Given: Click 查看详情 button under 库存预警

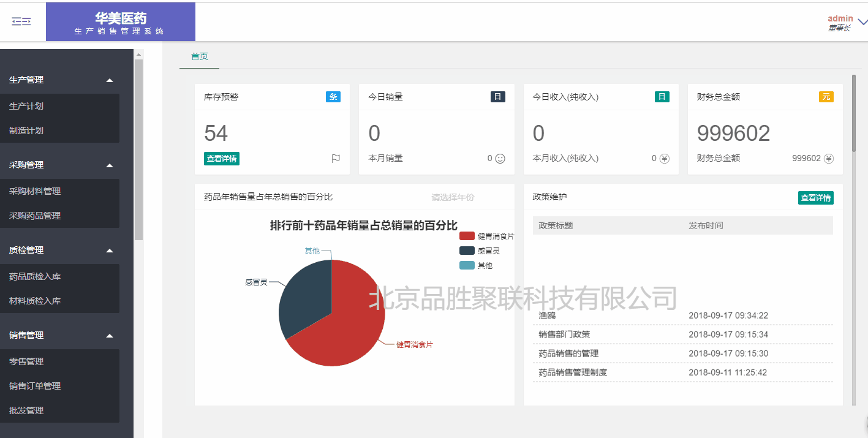Looking at the screenshot, I should click(221, 159).
